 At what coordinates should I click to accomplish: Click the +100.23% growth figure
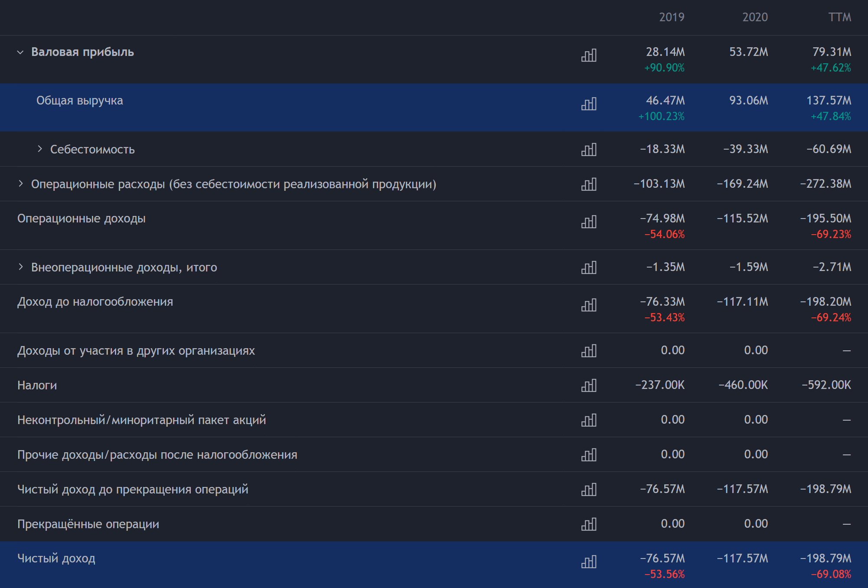pos(661,117)
